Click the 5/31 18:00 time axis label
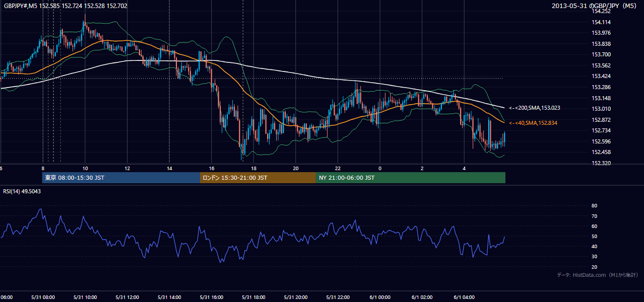Image resolution: width=644 pixels, height=302 pixels. pyautogui.click(x=253, y=297)
